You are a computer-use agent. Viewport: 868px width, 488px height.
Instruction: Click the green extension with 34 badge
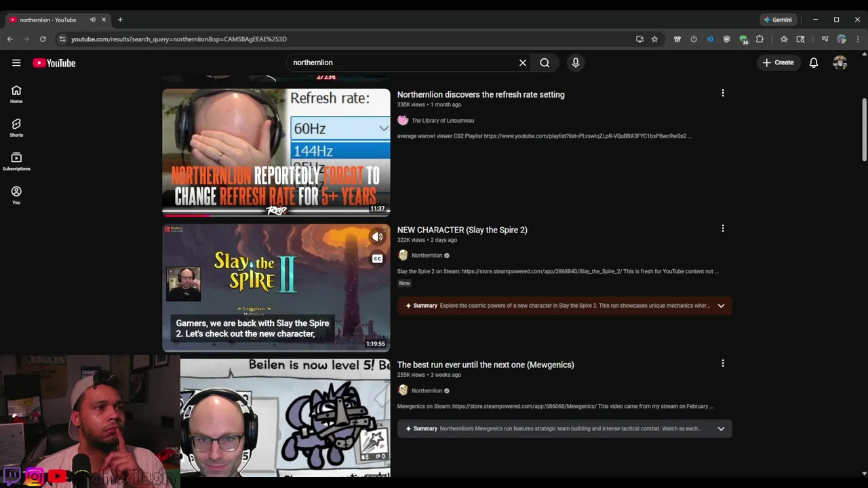click(743, 39)
